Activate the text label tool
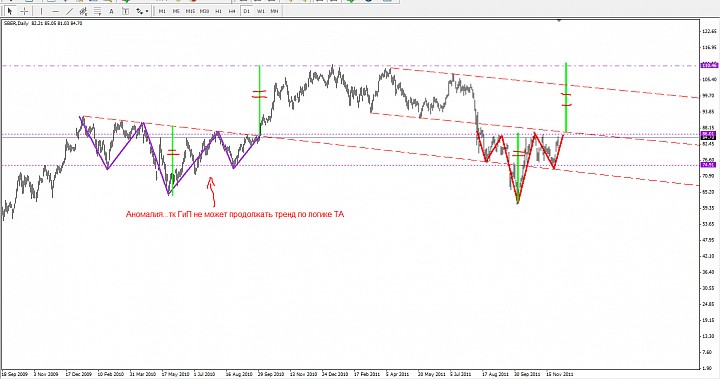Image resolution: width=720 pixels, height=379 pixels. [125, 11]
